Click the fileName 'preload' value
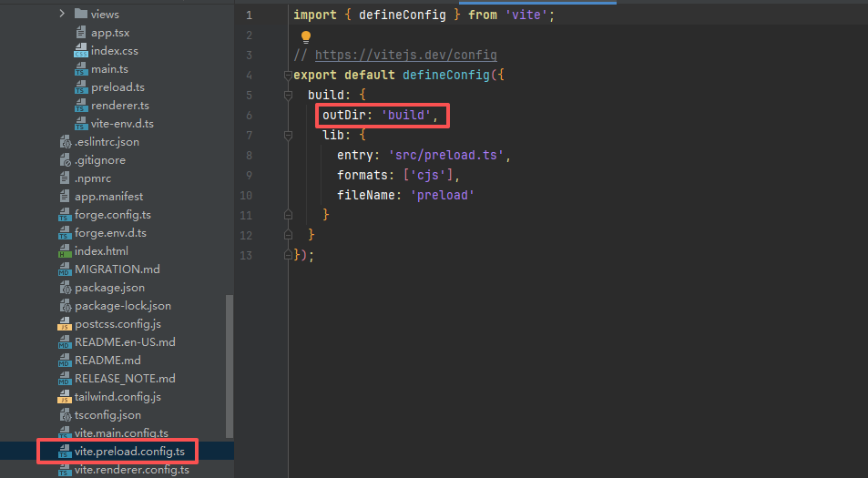 pyautogui.click(x=443, y=195)
